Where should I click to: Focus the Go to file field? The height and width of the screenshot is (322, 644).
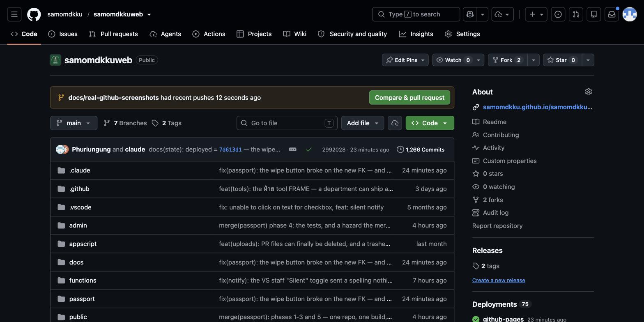(287, 123)
